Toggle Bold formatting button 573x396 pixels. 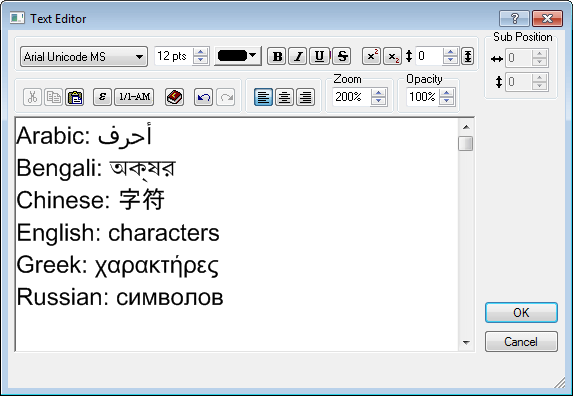(277, 56)
